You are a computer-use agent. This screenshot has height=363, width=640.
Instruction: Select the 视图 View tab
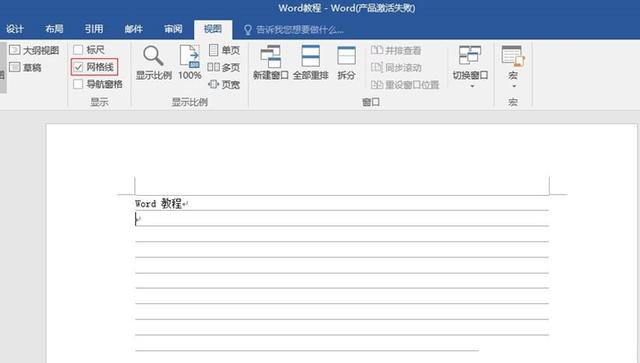coord(213,29)
